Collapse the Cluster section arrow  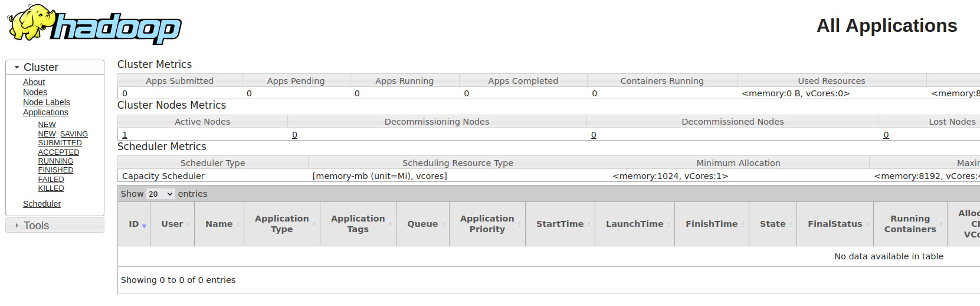click(x=17, y=67)
